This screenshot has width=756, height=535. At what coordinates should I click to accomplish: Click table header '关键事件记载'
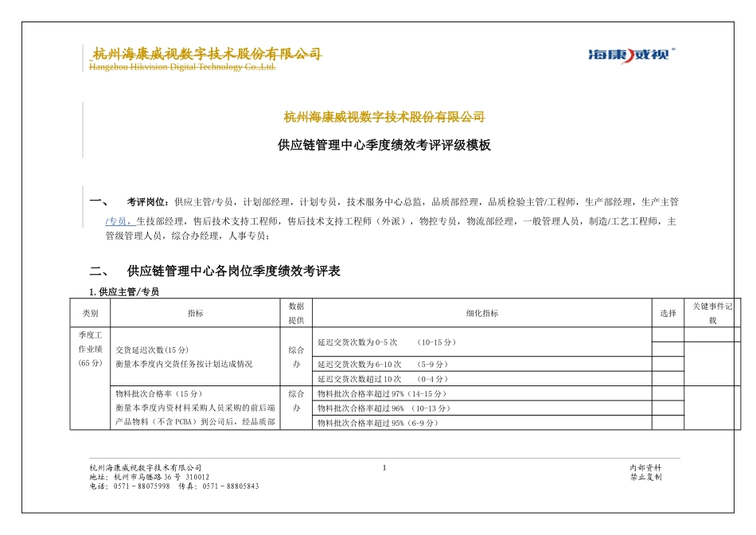point(712,313)
